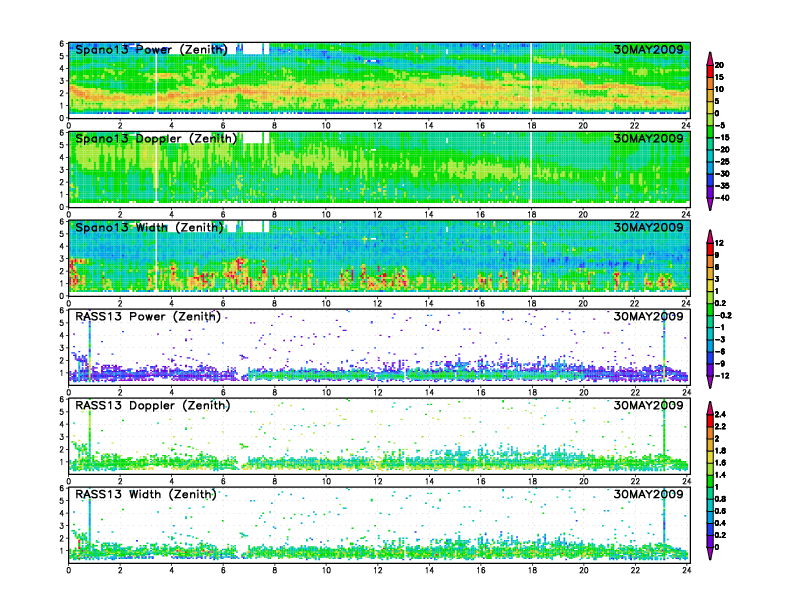Click hour 10 tick label under RASS13 Doppler panel
Screen dimensions: 792x612
pyautogui.click(x=326, y=481)
